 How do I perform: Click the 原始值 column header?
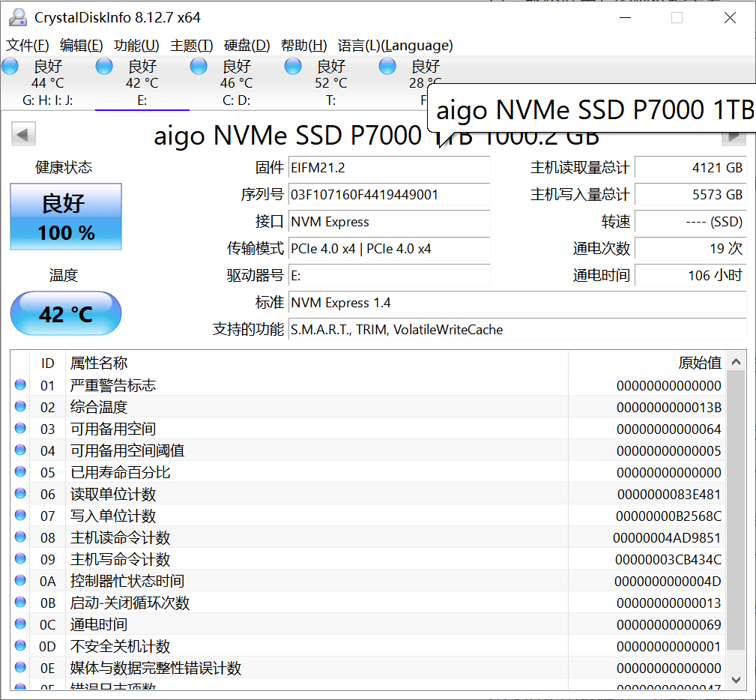[700, 363]
